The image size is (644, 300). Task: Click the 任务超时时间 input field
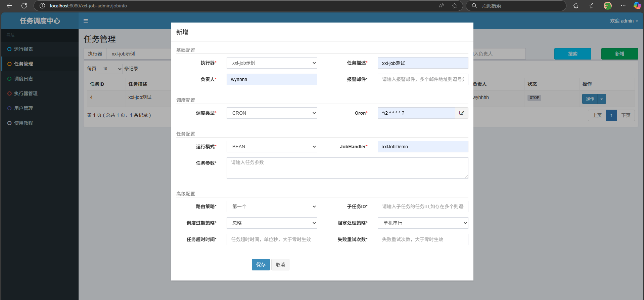[x=272, y=239]
